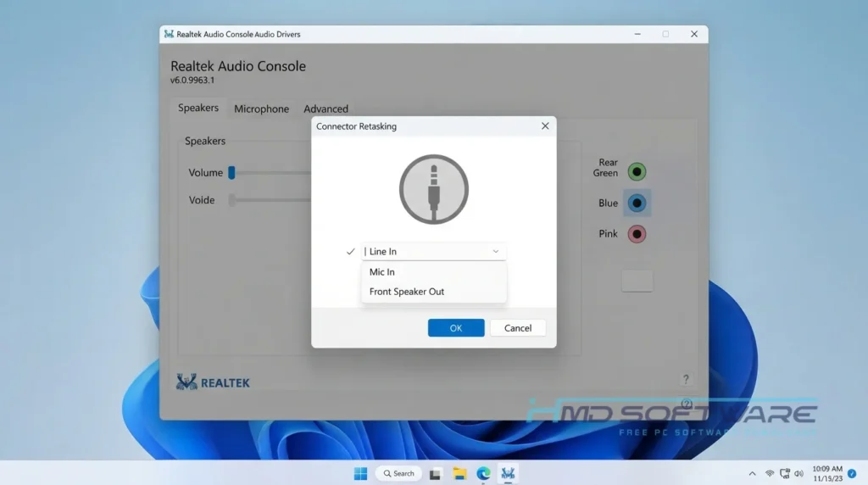
Task: Confirm with the OK button
Action: pos(456,328)
